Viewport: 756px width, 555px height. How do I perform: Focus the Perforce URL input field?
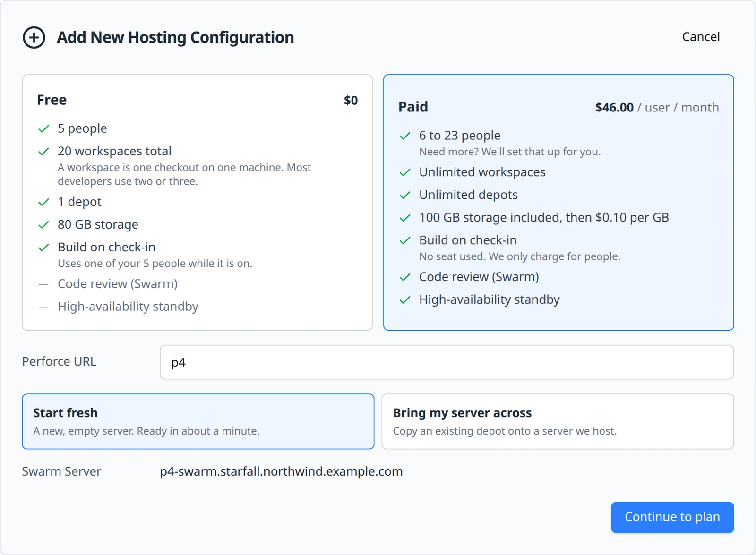(447, 362)
